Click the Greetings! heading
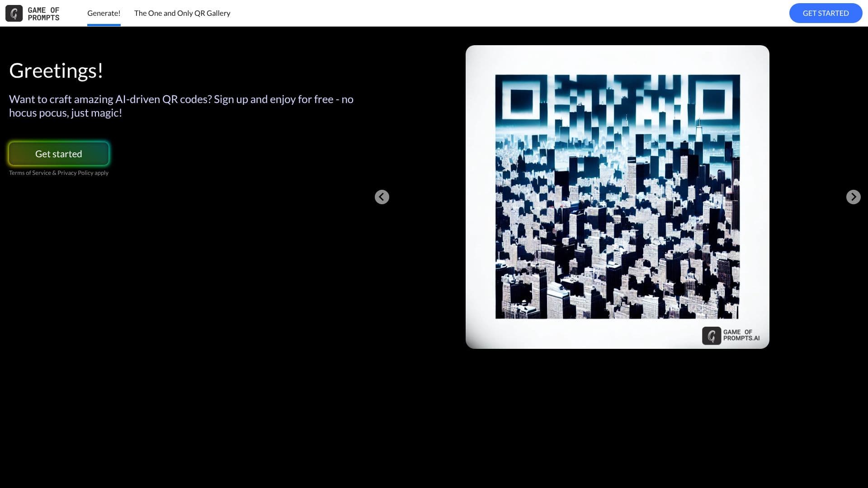Viewport: 868px width, 488px height. tap(56, 70)
